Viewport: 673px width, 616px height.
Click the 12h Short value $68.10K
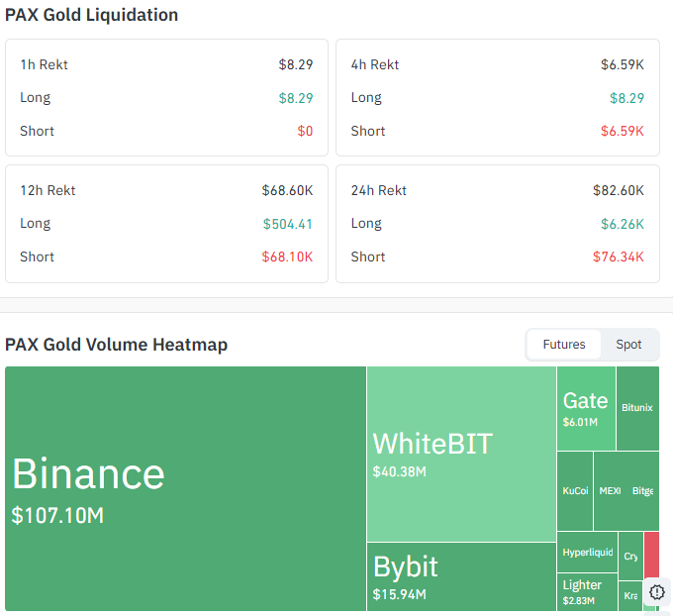pos(287,257)
